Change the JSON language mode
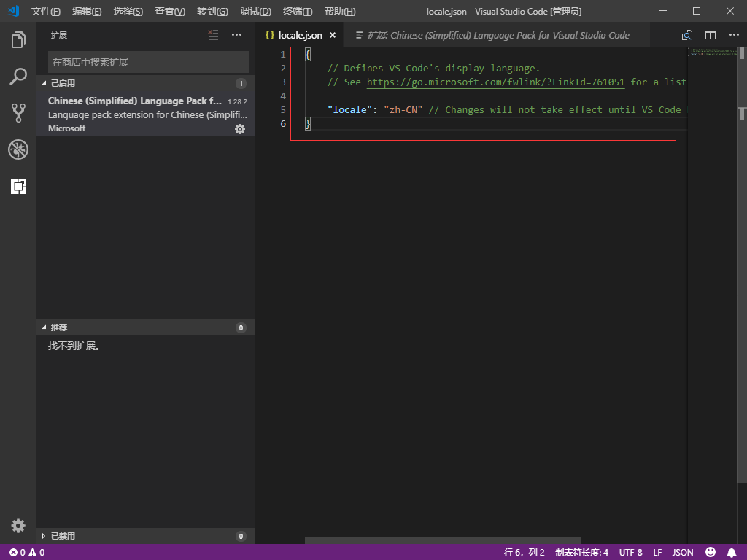 coord(683,553)
